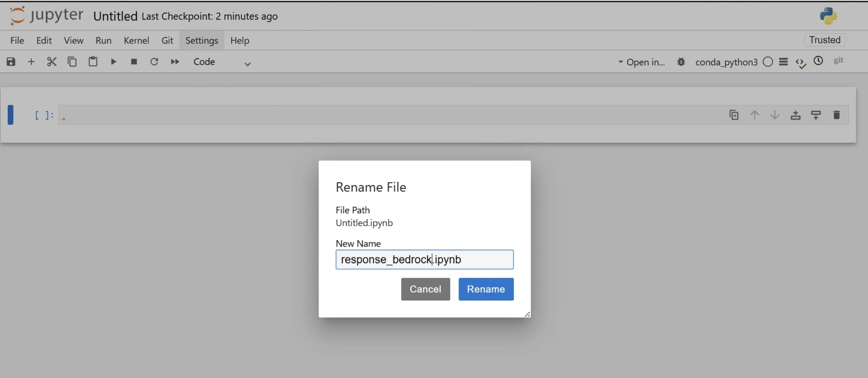Move the cell down with the arrow
The width and height of the screenshot is (868, 378).
coord(775,115)
